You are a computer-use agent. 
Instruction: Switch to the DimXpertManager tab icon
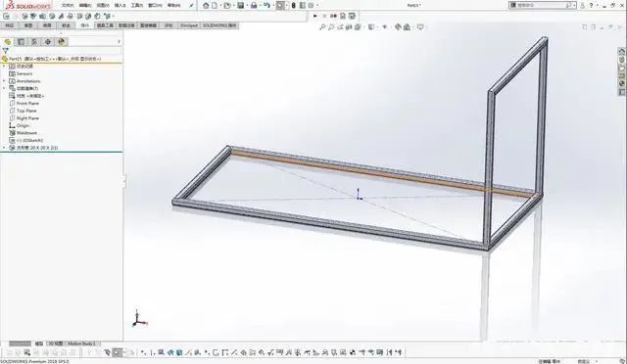48,41
